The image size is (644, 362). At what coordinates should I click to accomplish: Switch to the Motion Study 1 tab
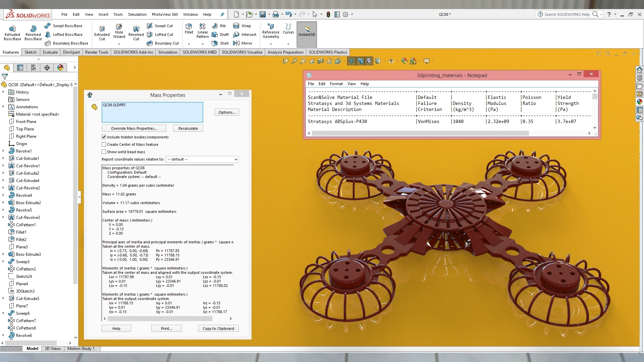[81, 349]
